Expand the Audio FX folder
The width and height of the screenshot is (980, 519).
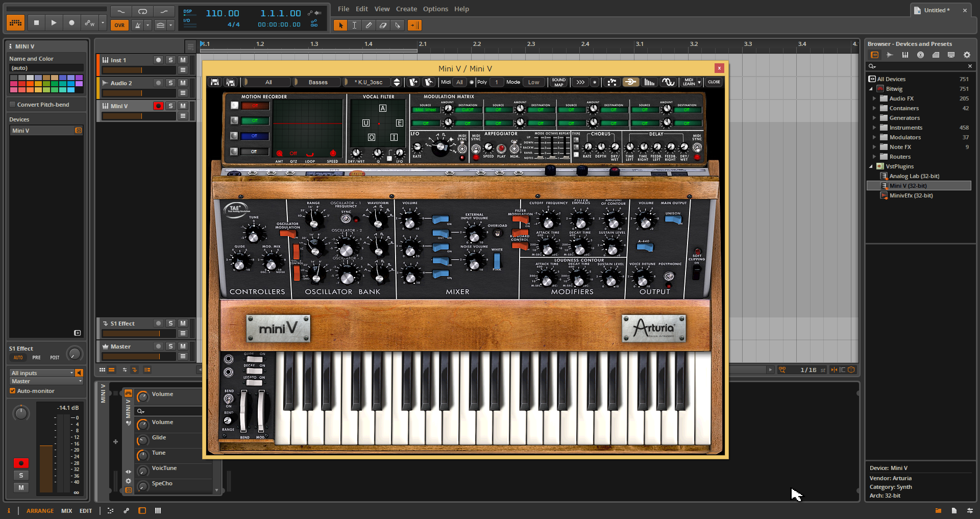point(874,98)
